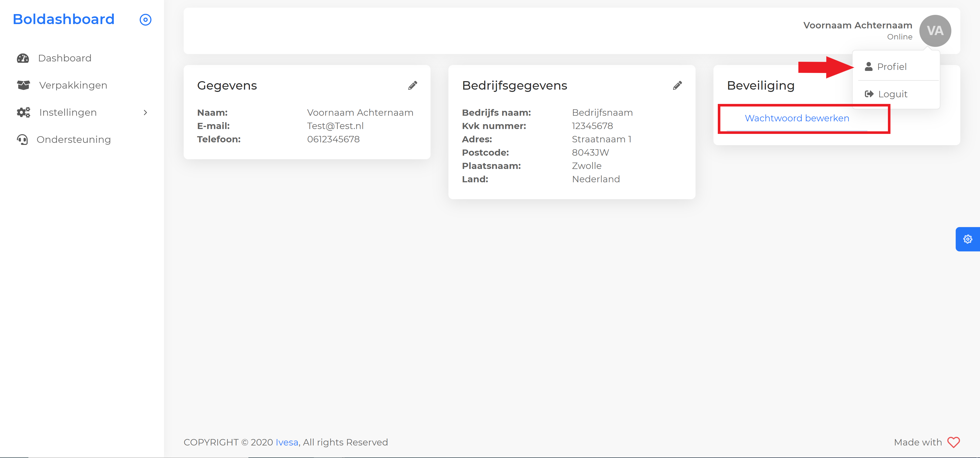Open the blue settings gear panel

pyautogui.click(x=967, y=239)
